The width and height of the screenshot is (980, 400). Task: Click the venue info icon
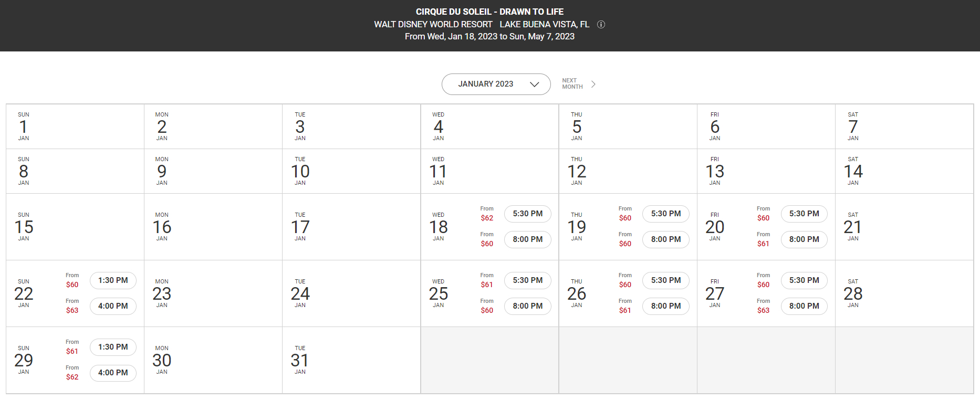coord(601,25)
